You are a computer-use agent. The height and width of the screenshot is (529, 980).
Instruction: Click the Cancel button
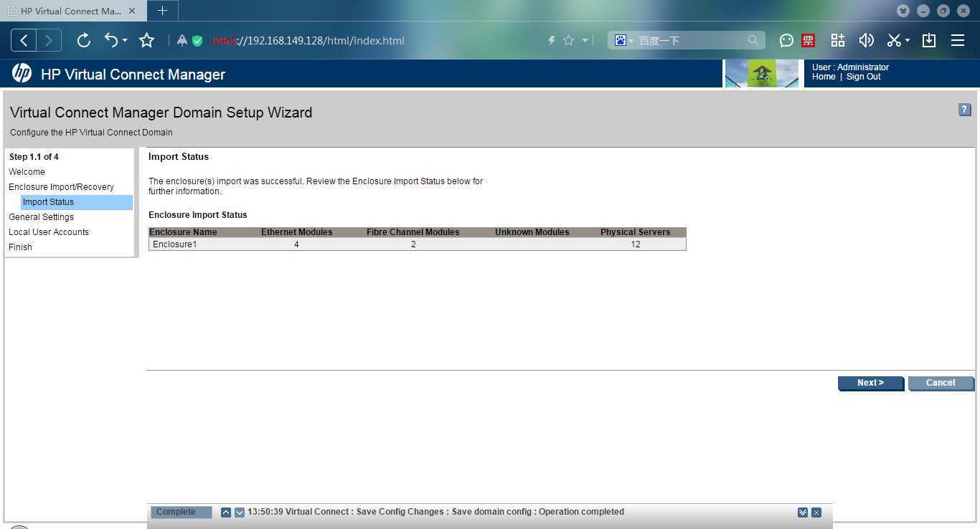click(x=941, y=383)
